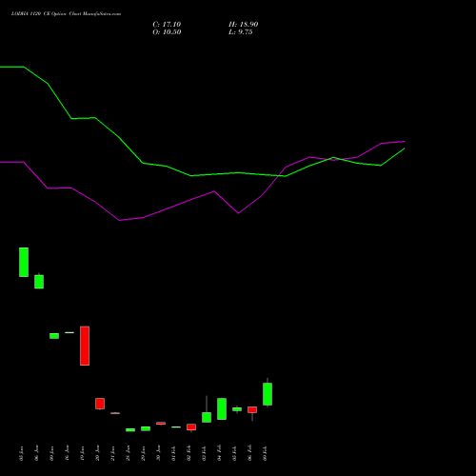
Task: Click the 05 Jan date label
Action: pyautogui.click(x=21, y=453)
